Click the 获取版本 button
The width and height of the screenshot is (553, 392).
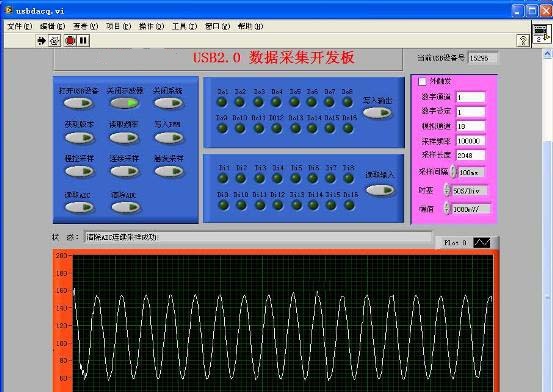coord(79,138)
